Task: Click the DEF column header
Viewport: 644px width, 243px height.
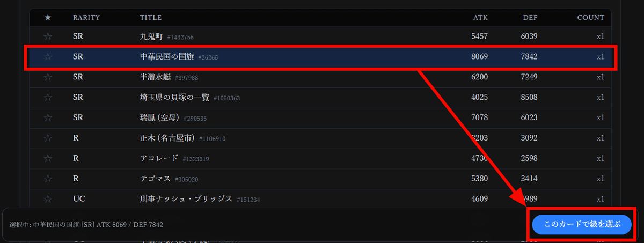Action: 530,18
